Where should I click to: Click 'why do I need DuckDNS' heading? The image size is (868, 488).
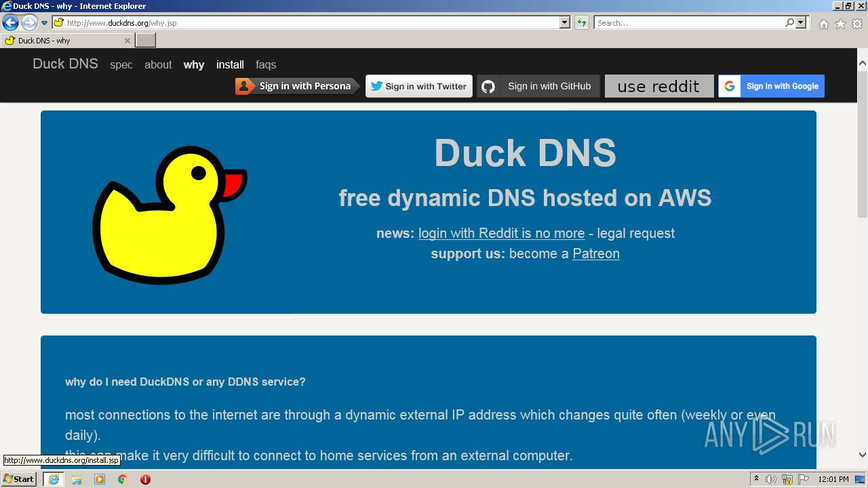tap(185, 382)
